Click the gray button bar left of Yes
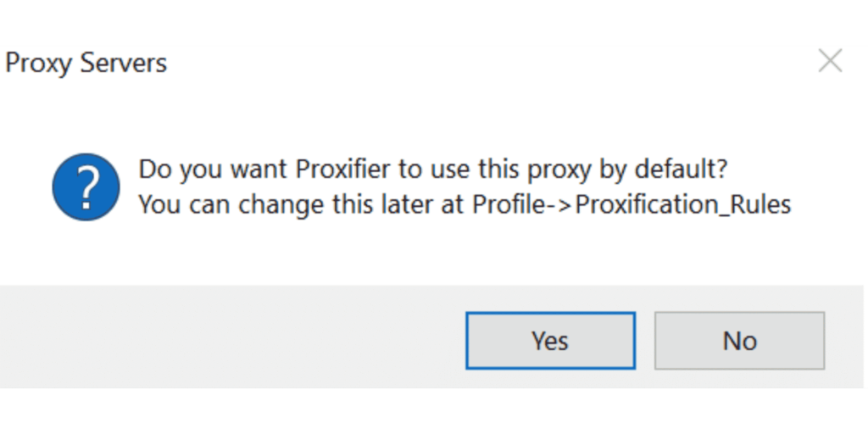 [232, 337]
